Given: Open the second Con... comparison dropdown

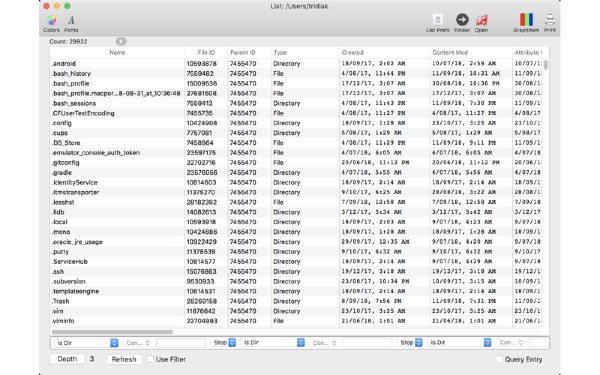Looking at the screenshot, I should (324, 343).
